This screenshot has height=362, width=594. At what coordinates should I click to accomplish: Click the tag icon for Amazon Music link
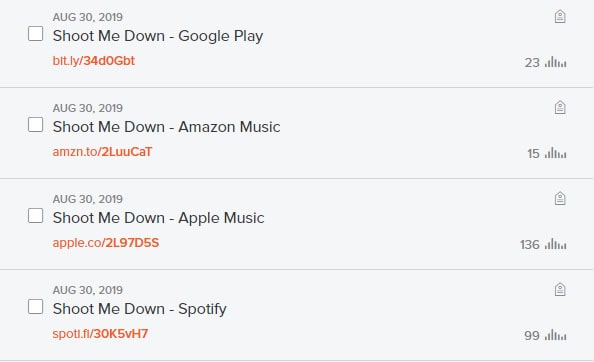pyautogui.click(x=560, y=108)
